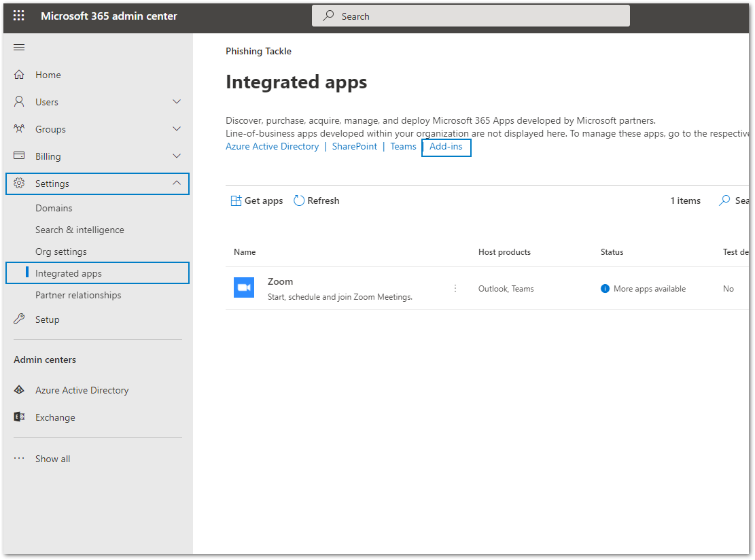Open the Zoom row more actions menu
Image resolution: width=755 pixels, height=560 pixels.
click(x=455, y=288)
